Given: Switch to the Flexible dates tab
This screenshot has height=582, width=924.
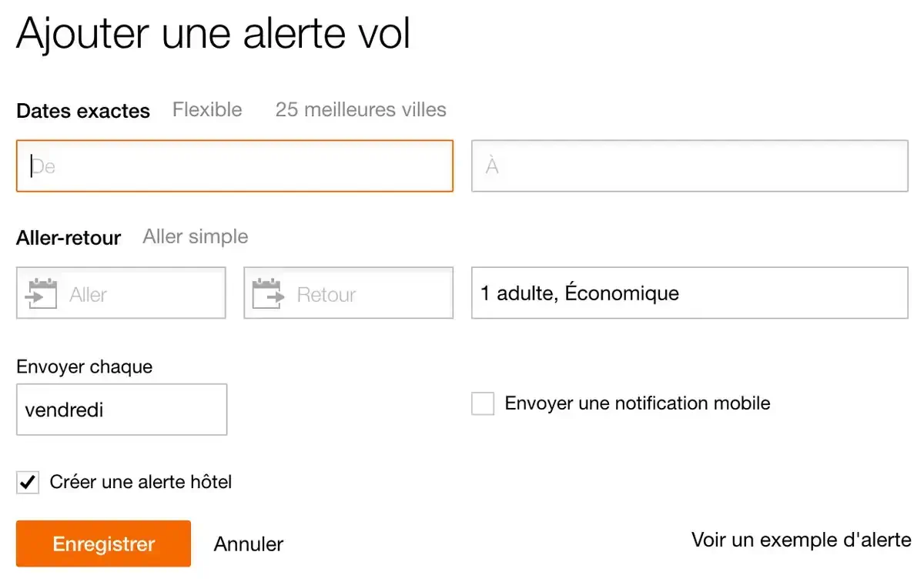Looking at the screenshot, I should pos(207,110).
